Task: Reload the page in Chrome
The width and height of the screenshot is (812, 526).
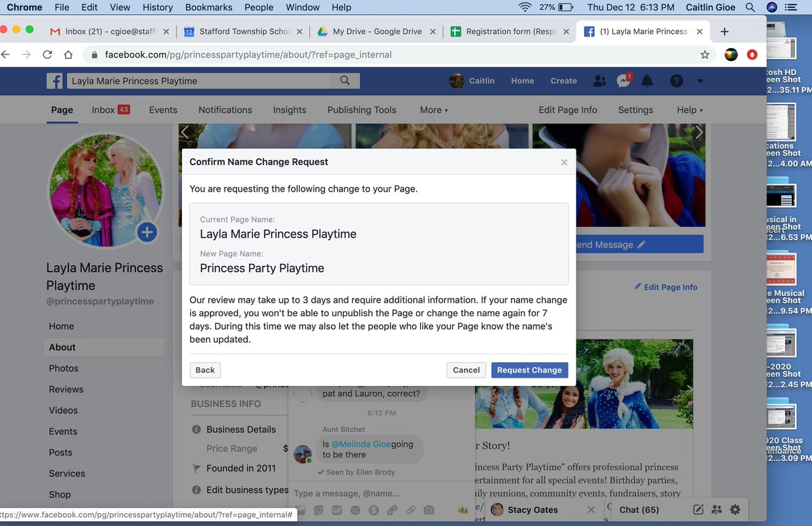Action: click(47, 55)
